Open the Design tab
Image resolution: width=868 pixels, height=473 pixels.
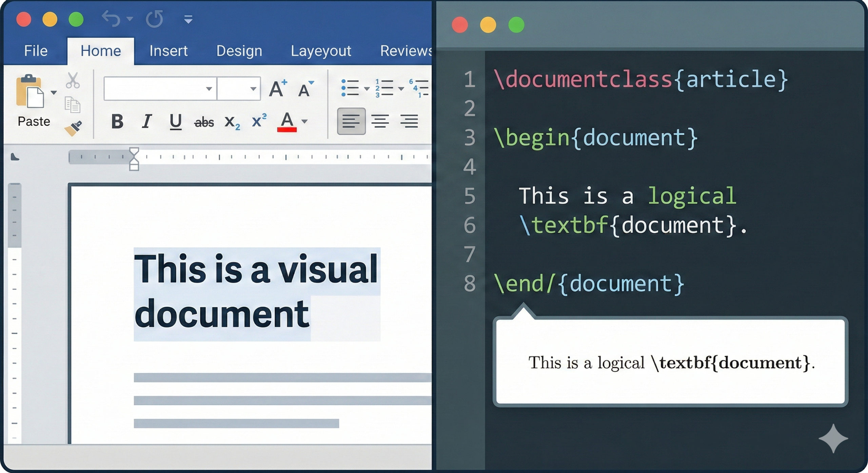(239, 51)
